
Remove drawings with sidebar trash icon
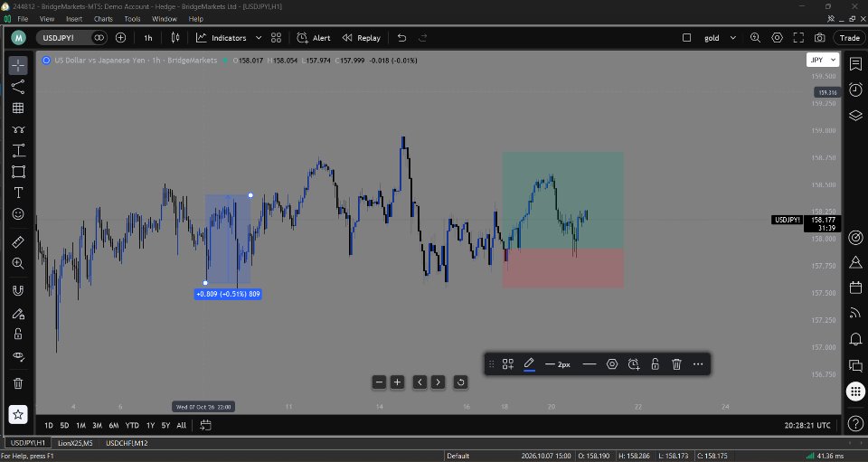point(18,382)
